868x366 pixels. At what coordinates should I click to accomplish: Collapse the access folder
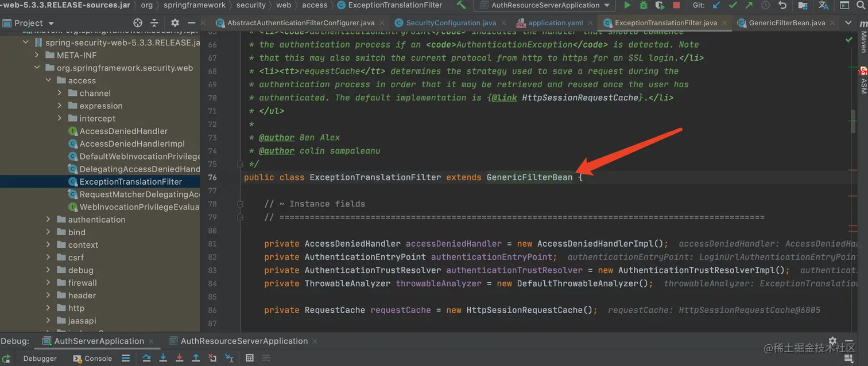(49, 80)
